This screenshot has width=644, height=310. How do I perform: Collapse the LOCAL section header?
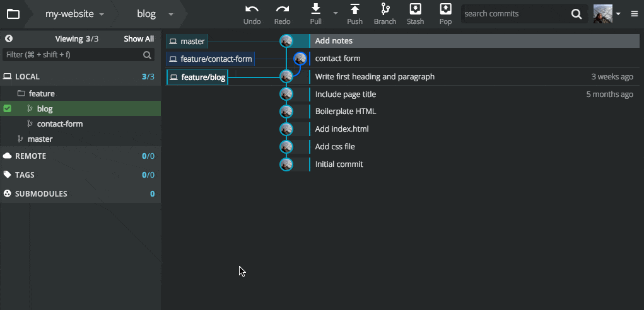(81, 76)
